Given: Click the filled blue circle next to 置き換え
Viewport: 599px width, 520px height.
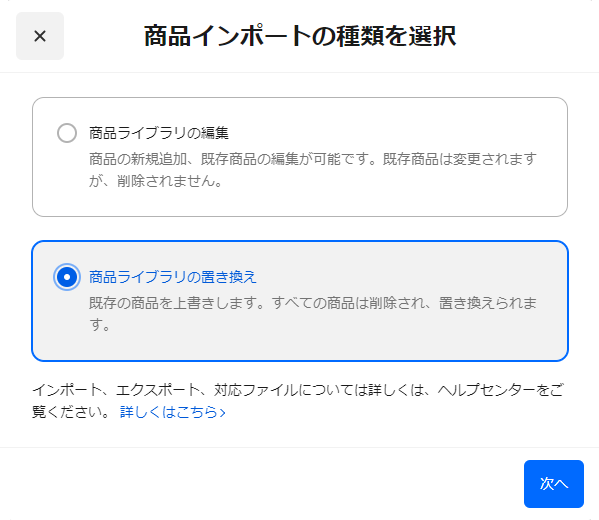Looking at the screenshot, I should [x=67, y=277].
